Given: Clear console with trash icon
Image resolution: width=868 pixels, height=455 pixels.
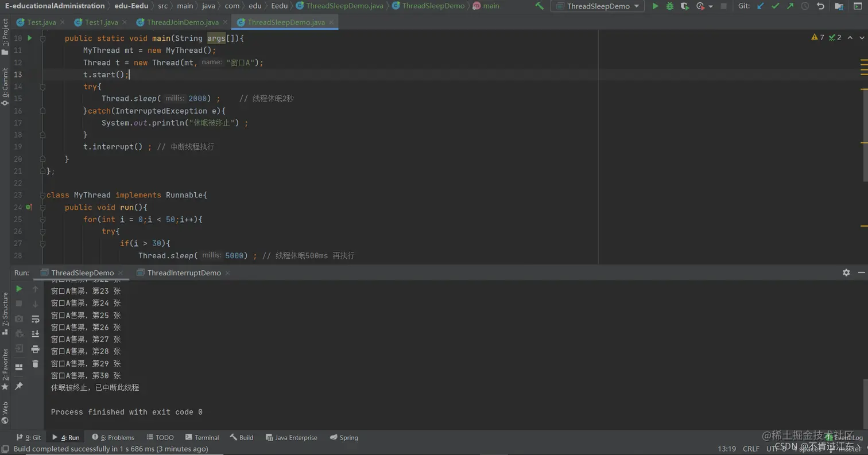Looking at the screenshot, I should [x=35, y=363].
